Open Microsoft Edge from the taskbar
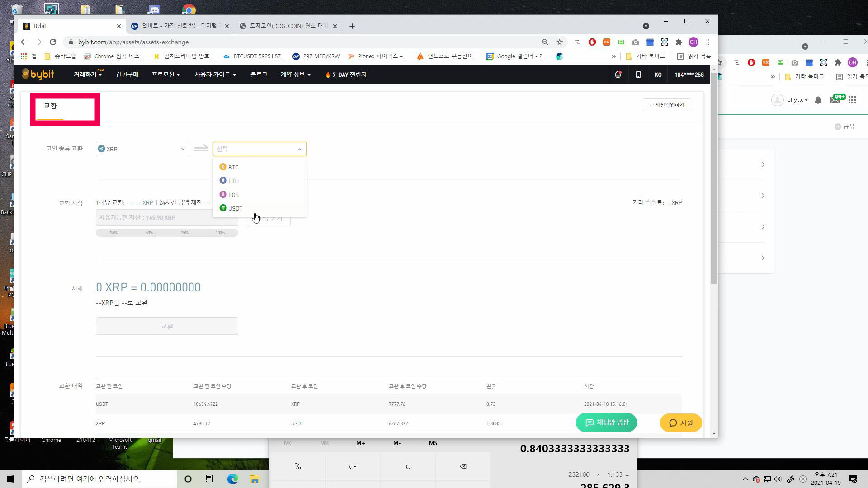The width and height of the screenshot is (868, 488). pyautogui.click(x=232, y=479)
